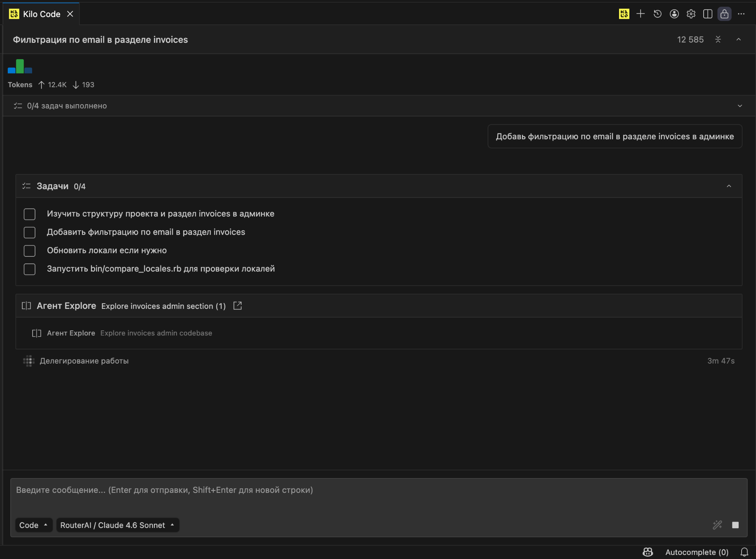Stop the running task square button

pyautogui.click(x=735, y=525)
